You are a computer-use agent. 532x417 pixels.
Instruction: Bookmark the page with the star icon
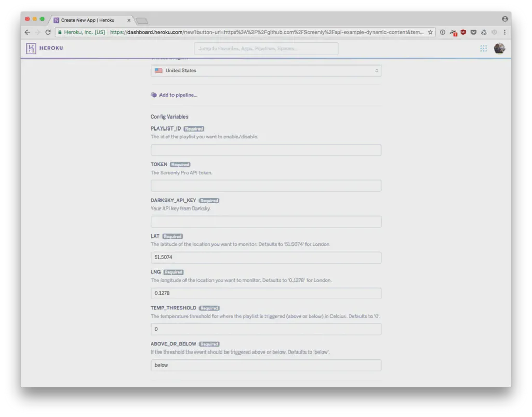coord(430,32)
